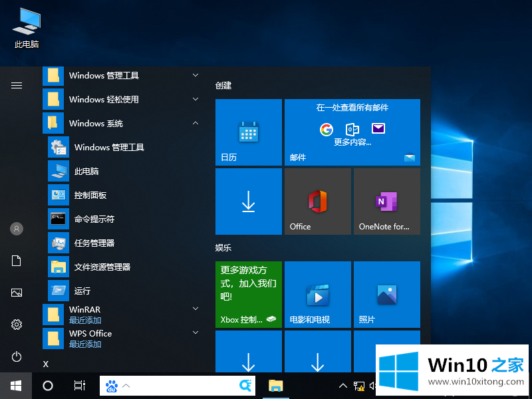Open the 照片 tile
Image resolution: width=532 pixels, height=399 pixels.
coord(387,295)
